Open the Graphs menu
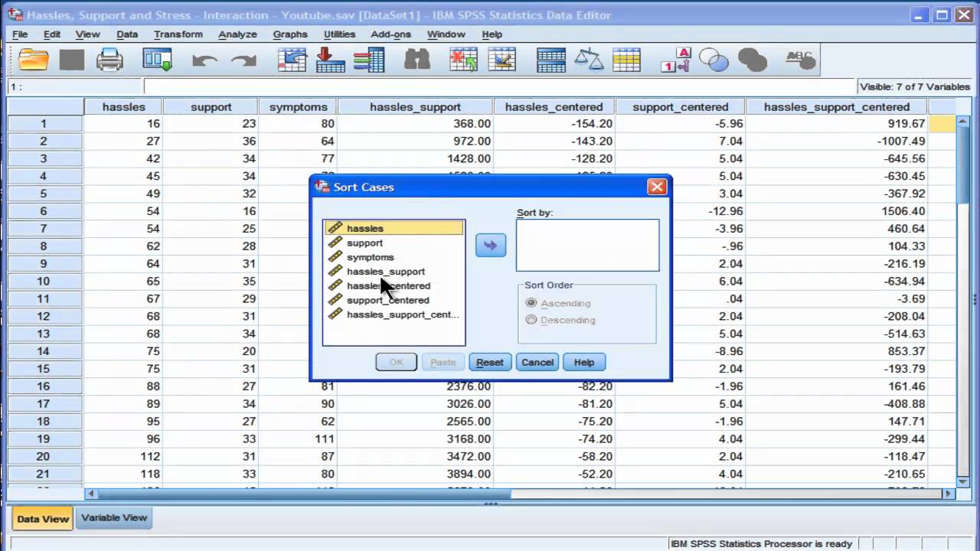Screen dimensions: 980x551 290,34
